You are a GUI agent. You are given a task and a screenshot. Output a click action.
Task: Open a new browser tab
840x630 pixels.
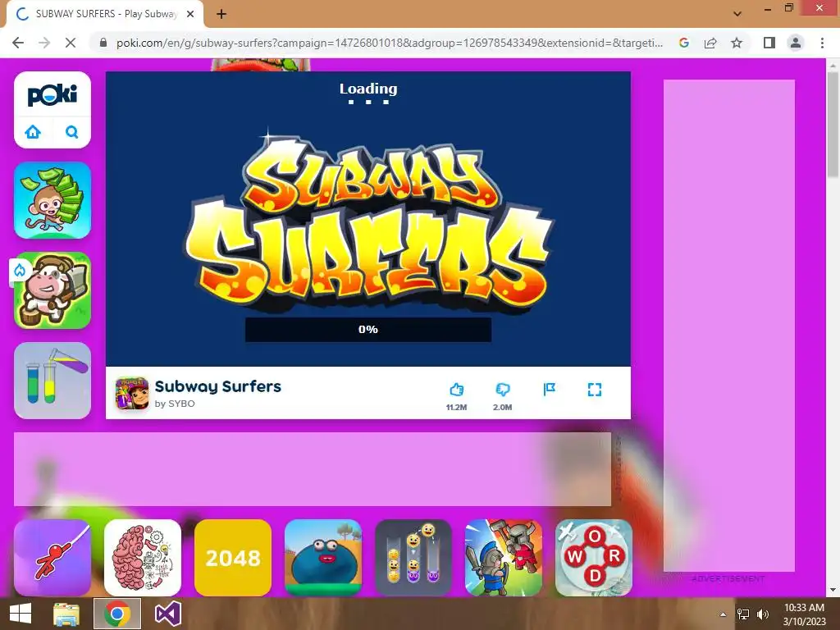coord(221,14)
